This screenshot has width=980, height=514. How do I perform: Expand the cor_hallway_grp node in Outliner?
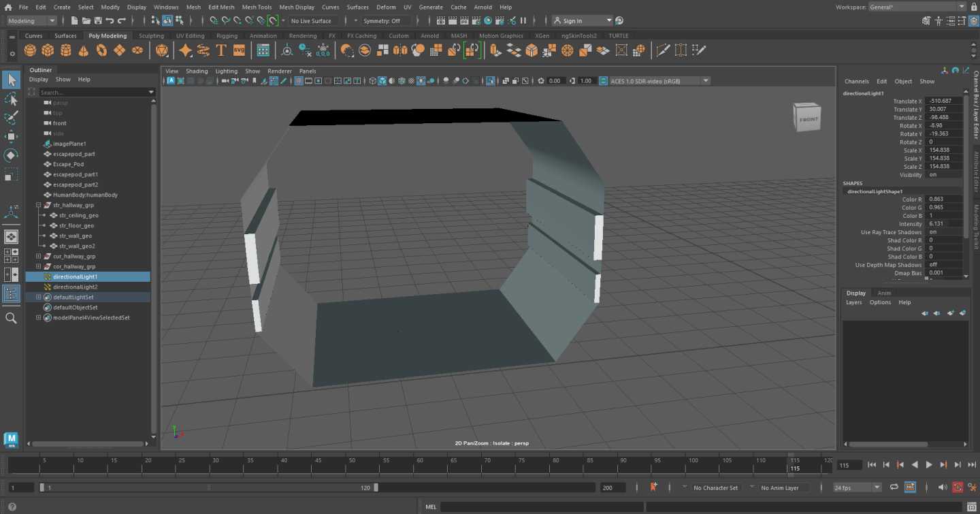(x=39, y=266)
